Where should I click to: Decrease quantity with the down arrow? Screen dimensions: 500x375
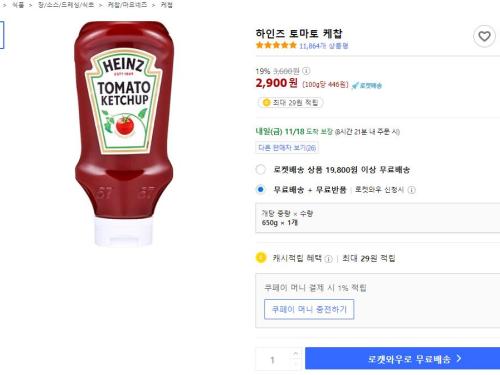pyautogui.click(x=296, y=364)
